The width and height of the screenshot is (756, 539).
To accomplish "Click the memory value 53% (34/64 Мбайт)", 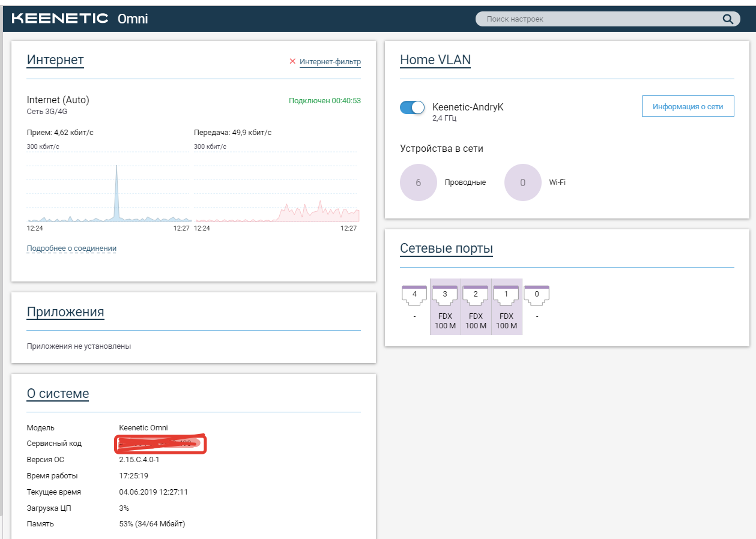I will pos(153,524).
